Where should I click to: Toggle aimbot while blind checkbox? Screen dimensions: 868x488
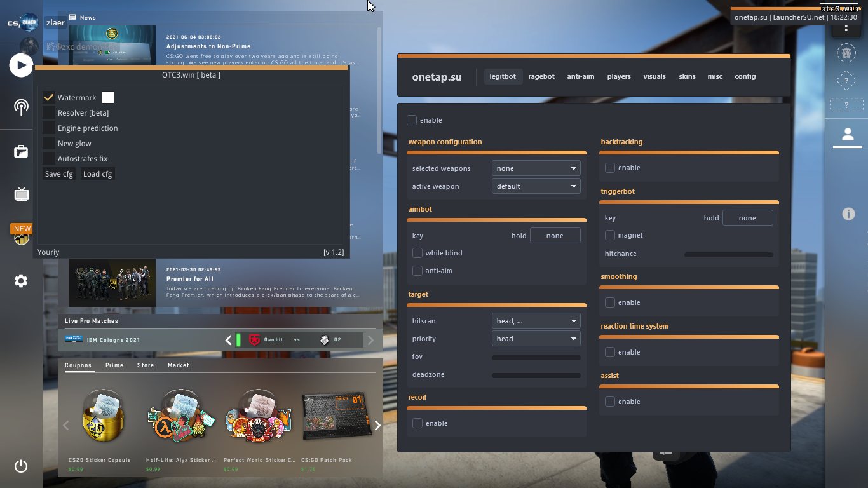(417, 253)
